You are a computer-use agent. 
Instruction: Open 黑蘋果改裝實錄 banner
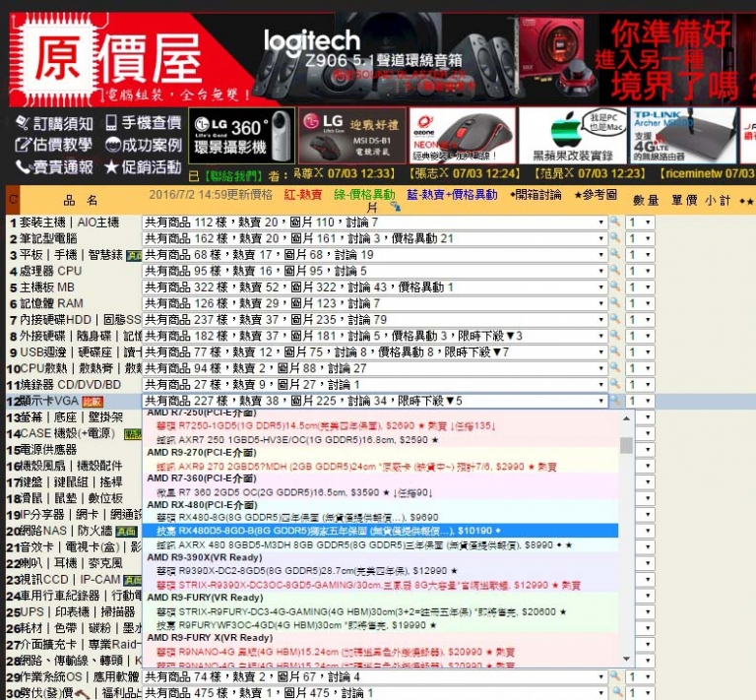pos(573,136)
